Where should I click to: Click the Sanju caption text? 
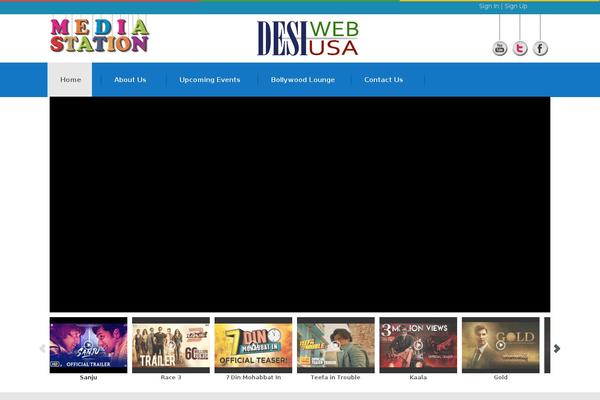pyautogui.click(x=88, y=377)
